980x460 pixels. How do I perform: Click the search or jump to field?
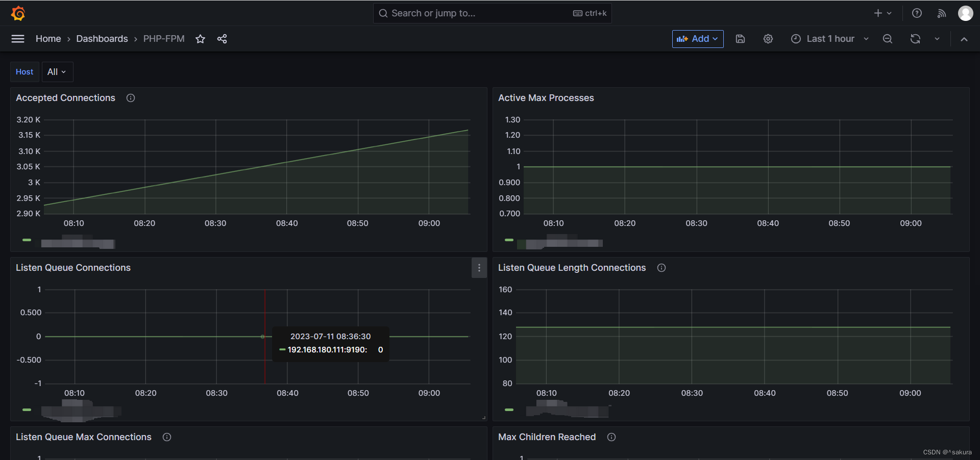492,13
